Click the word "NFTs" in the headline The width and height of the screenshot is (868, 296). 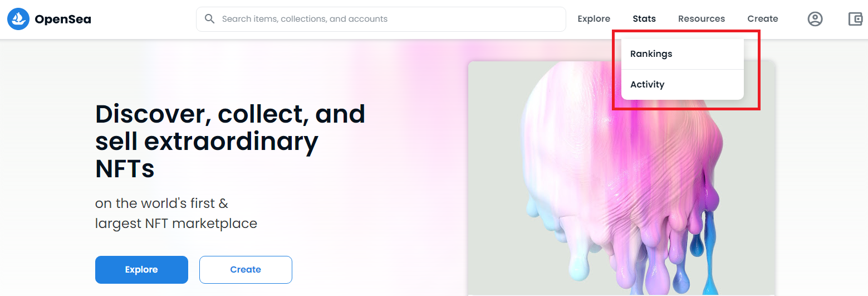125,168
